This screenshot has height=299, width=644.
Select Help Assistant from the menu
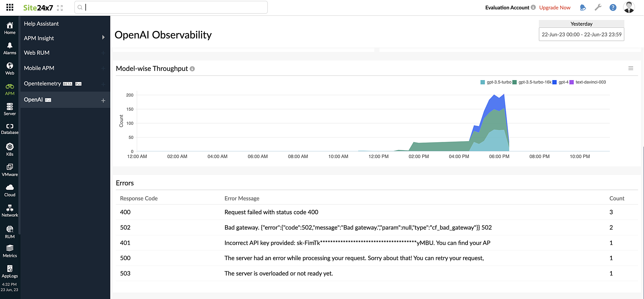pyautogui.click(x=42, y=23)
